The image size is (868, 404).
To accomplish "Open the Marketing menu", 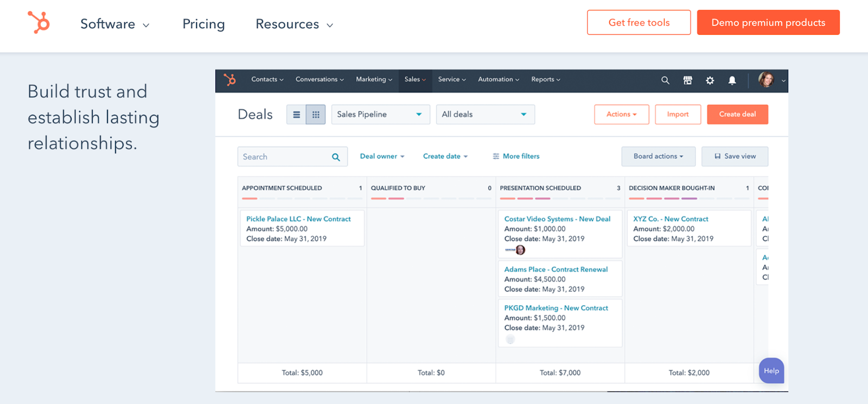I will pos(374,79).
